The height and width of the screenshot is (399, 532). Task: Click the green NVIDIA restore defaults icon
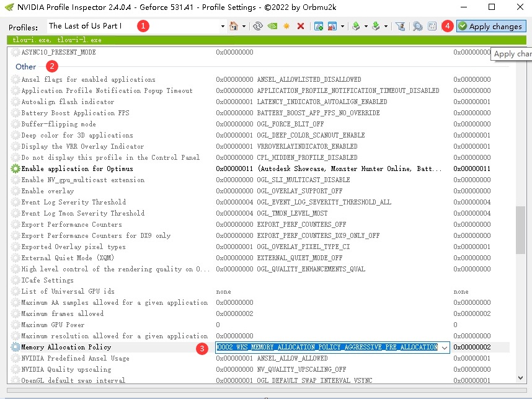click(x=272, y=26)
